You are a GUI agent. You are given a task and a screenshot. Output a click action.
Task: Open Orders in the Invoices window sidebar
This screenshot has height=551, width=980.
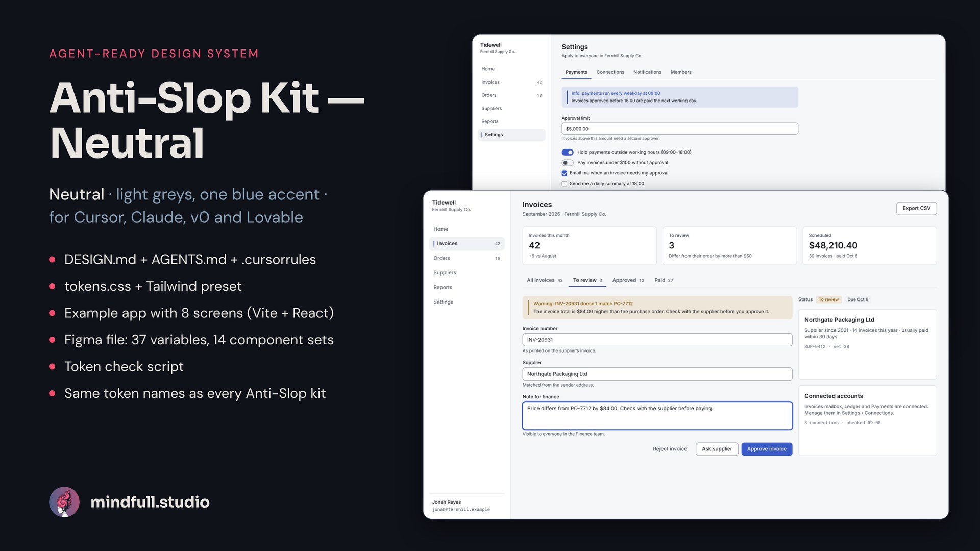pyautogui.click(x=467, y=258)
